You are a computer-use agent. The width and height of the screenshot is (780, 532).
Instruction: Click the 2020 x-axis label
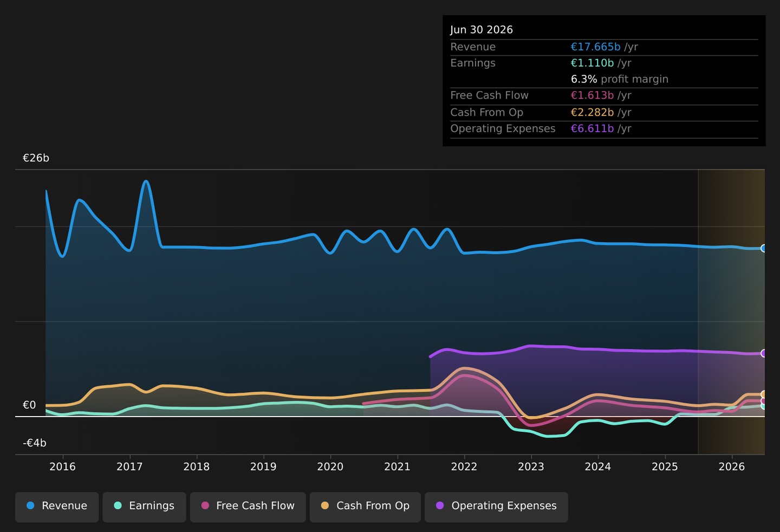tap(330, 467)
